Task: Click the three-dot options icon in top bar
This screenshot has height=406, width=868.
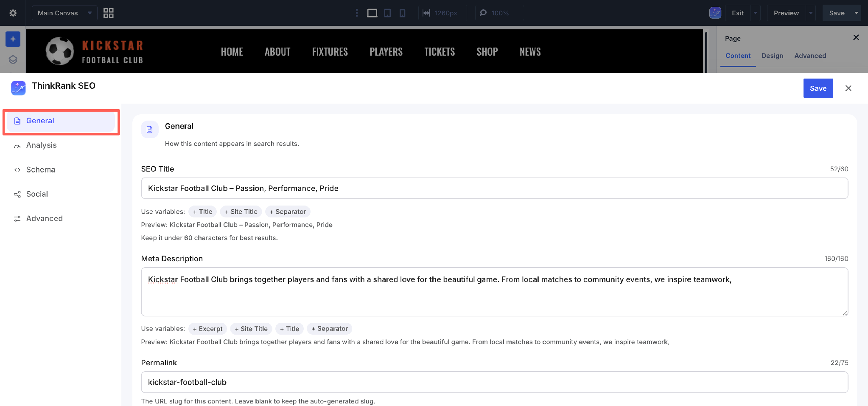Action: coord(357,13)
